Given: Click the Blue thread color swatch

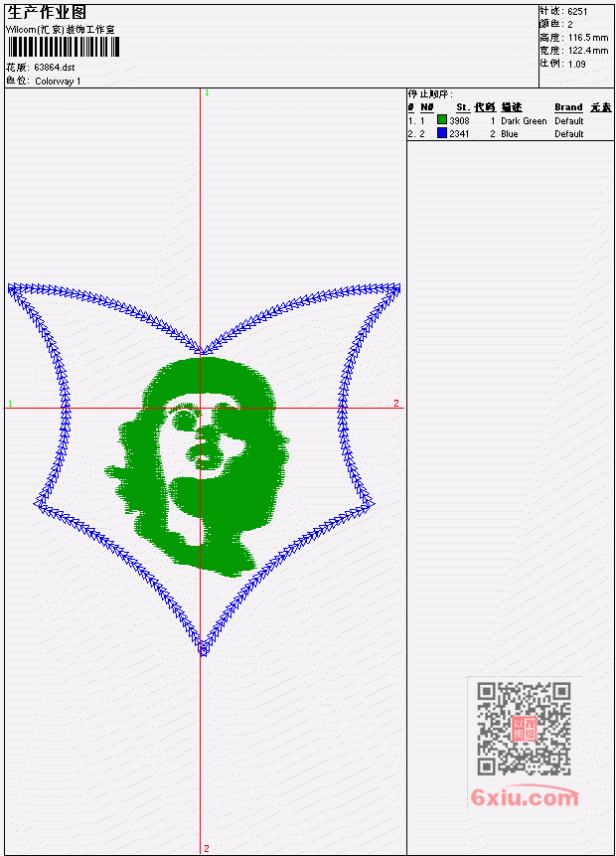Looking at the screenshot, I should [x=442, y=132].
